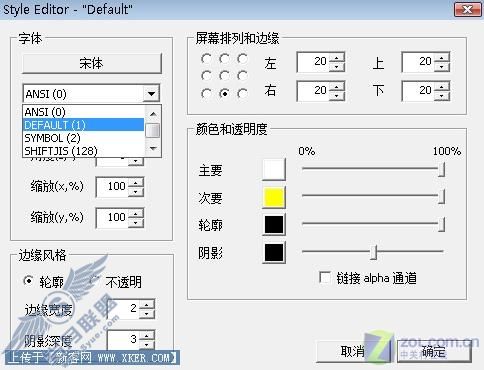Open the 阴影 black color swatch
This screenshot has width=484, height=370.
click(274, 253)
